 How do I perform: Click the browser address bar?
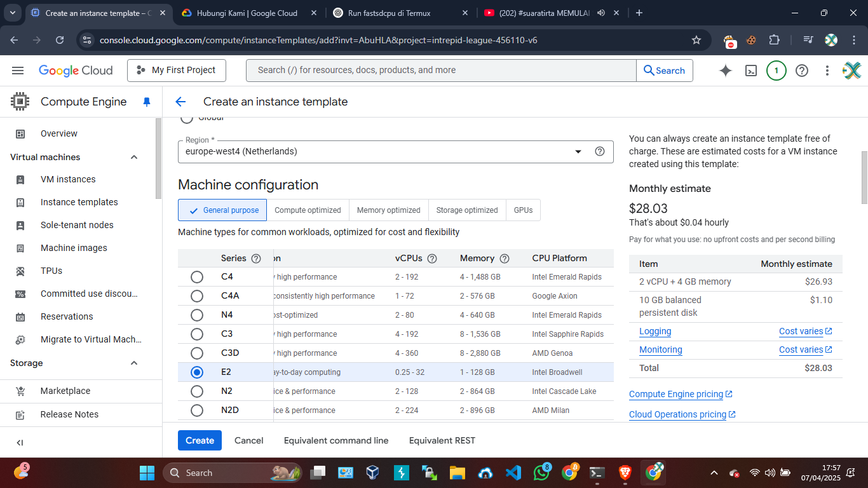coord(394,40)
